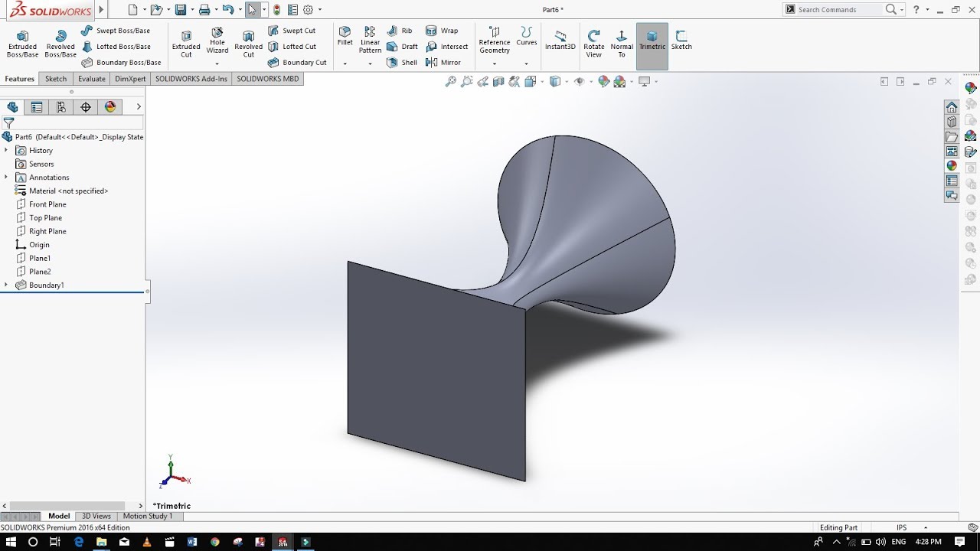Screen dimensions: 980x551
Task: Select the Revolved Cut tool
Action: pyautogui.click(x=249, y=44)
